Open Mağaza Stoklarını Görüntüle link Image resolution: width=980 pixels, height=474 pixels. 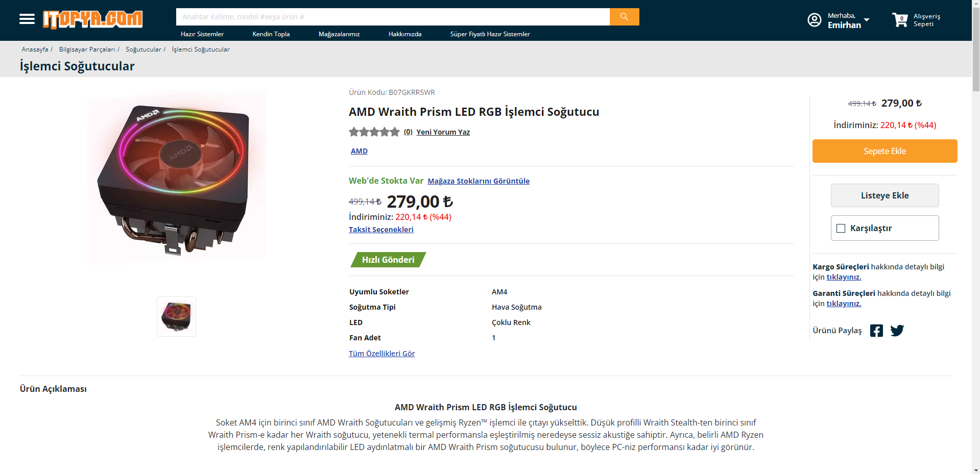click(479, 181)
